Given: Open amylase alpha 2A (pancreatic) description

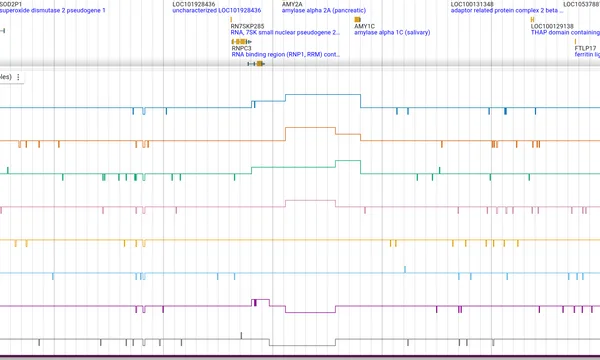Looking at the screenshot, I should click(x=324, y=11).
